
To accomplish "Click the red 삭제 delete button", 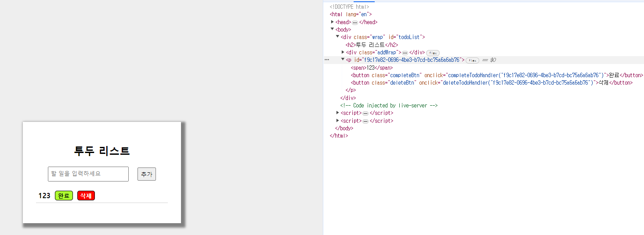I will (x=86, y=196).
